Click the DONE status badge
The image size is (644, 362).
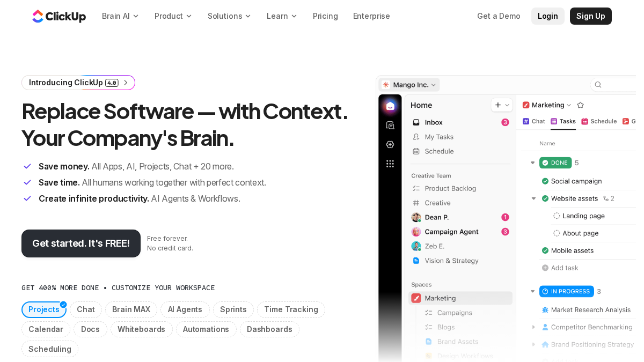[x=555, y=162]
